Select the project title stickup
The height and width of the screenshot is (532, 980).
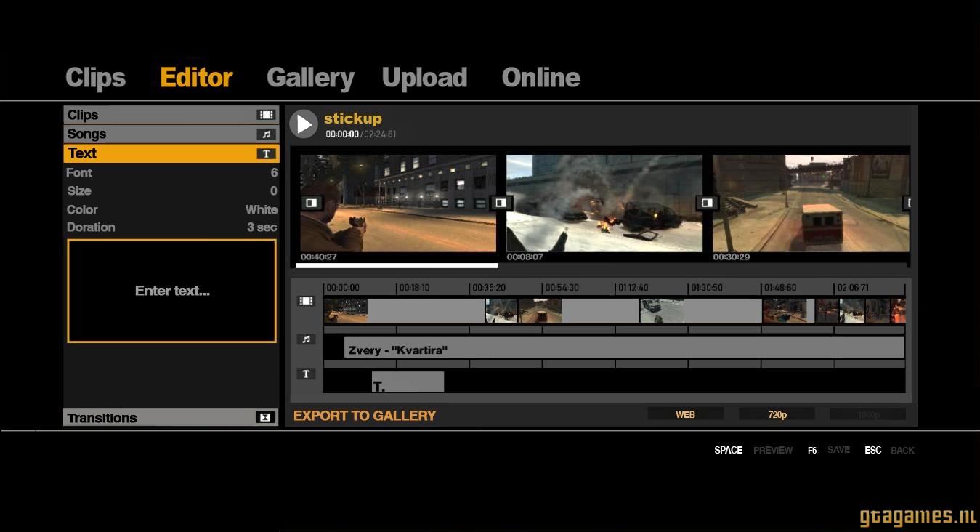coord(352,118)
